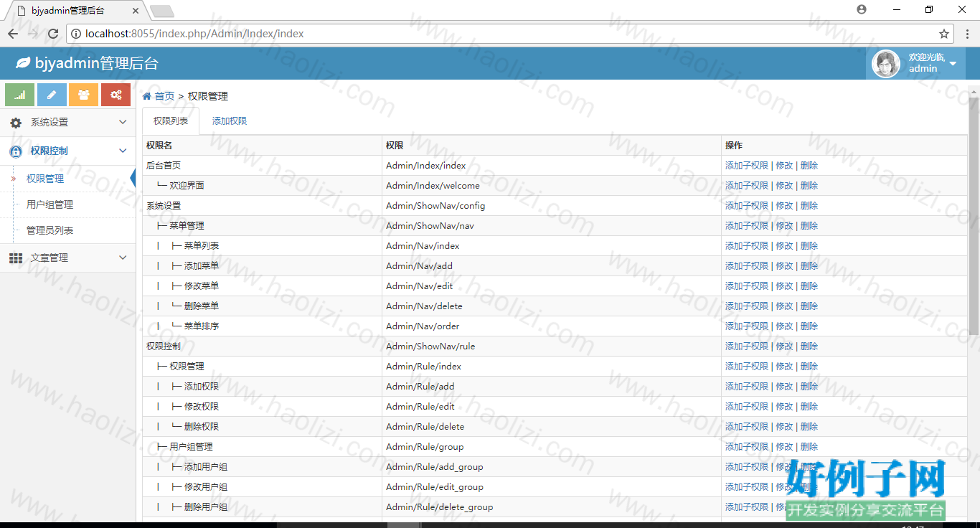Image resolution: width=980 pixels, height=528 pixels.
Task: Click 修改 for 菜单列表 row
Action: click(x=784, y=246)
